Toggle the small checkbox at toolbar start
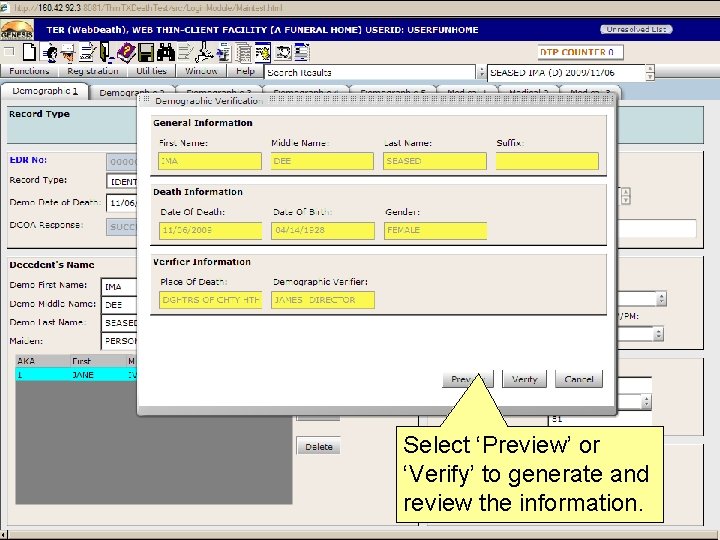 coord(9,52)
